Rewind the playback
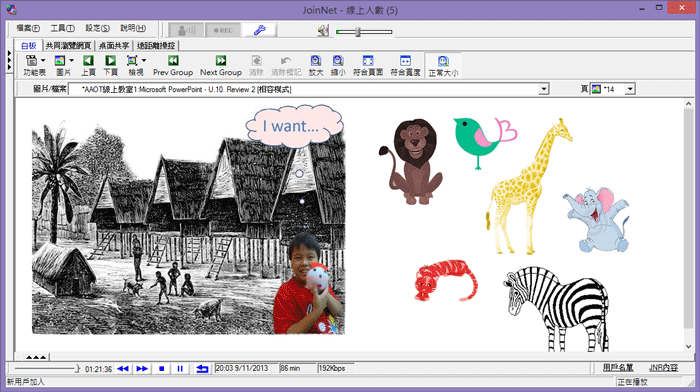700x392 pixels. [x=123, y=369]
